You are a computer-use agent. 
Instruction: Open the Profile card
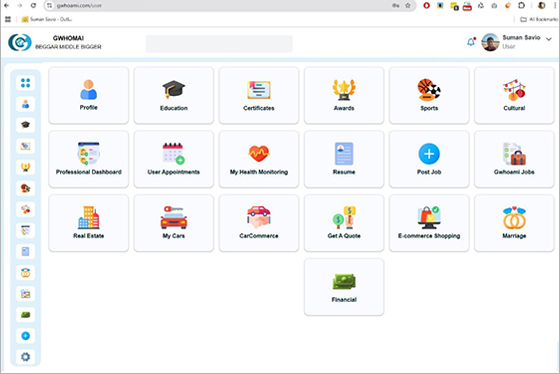tap(89, 95)
